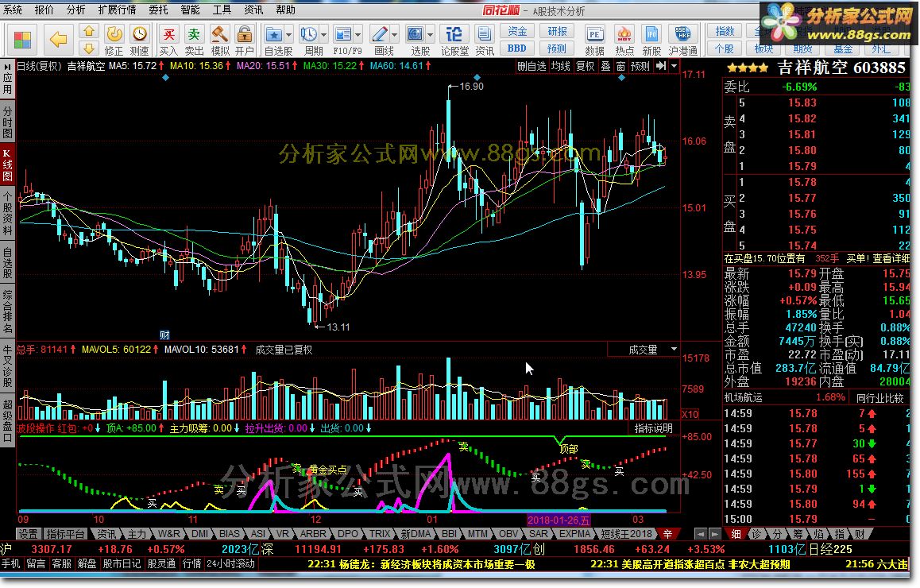The image size is (920, 588).
Task: Click the 新股 IPO icon
Action: [x=651, y=40]
